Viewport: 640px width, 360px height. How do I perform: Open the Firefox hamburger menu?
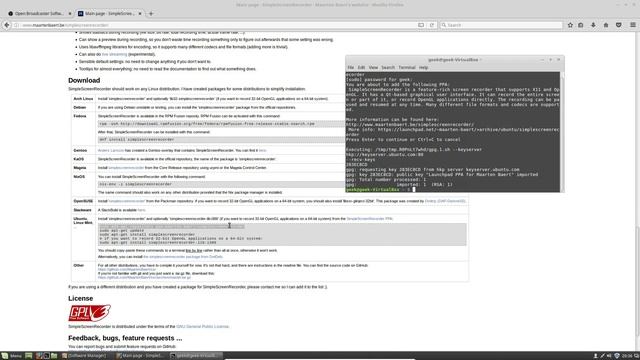(x=633, y=25)
